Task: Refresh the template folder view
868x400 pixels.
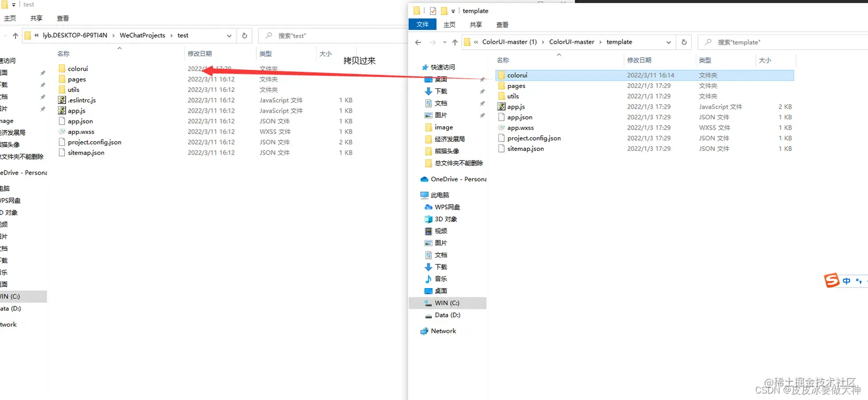Action: [x=684, y=42]
